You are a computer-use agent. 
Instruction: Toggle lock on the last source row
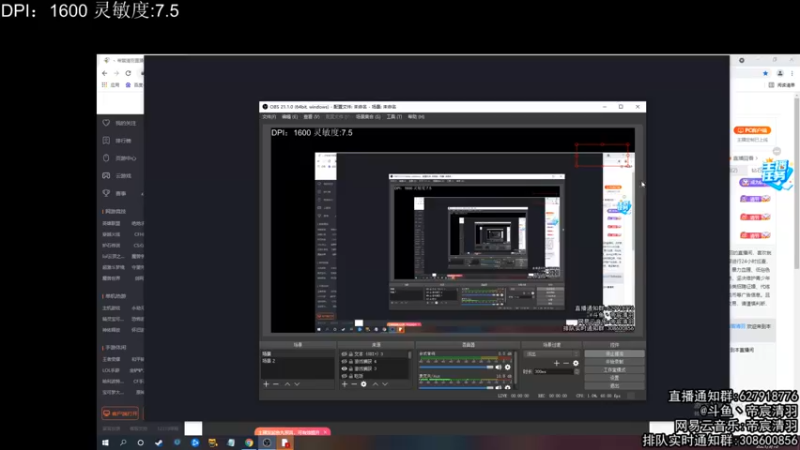tap(351, 376)
